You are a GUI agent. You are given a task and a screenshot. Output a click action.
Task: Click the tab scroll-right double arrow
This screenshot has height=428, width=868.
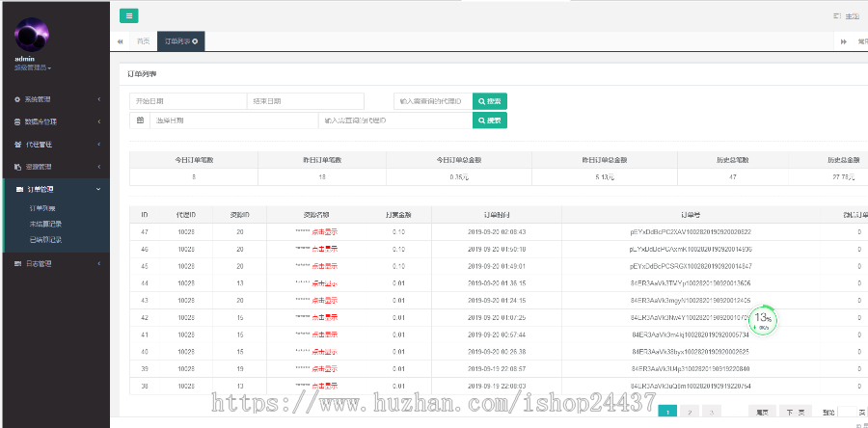point(844,41)
